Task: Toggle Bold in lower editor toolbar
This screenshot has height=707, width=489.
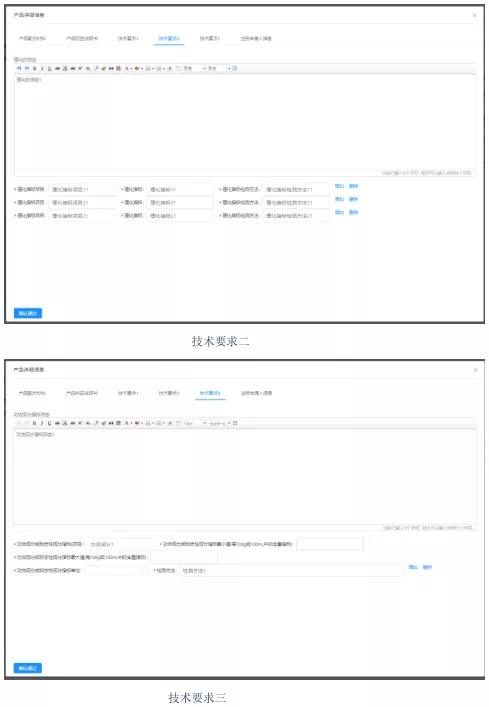Action: coord(34,423)
